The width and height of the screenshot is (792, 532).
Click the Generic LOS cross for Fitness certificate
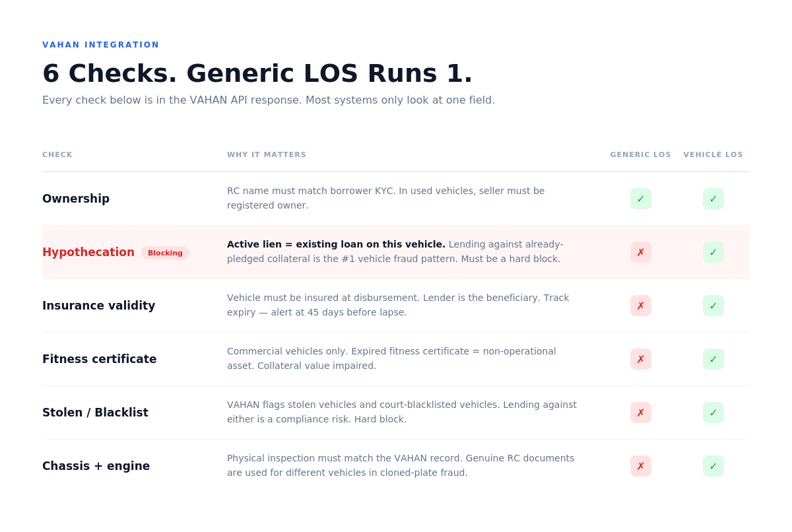click(641, 359)
